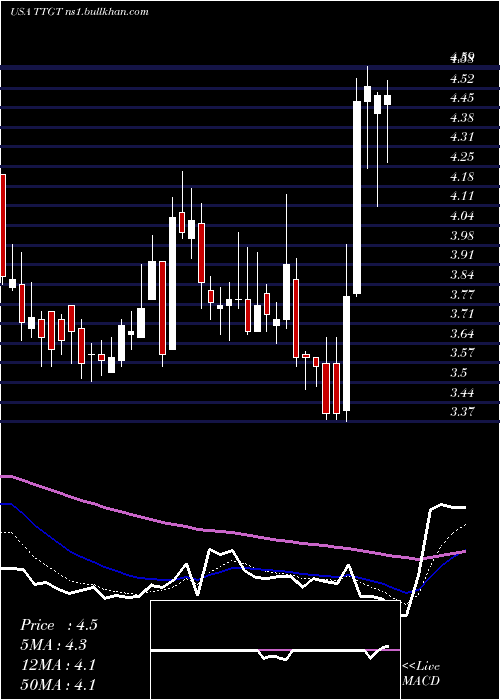Select the 3.37 price axis label
Screen dimensions: 500x700
point(462,412)
